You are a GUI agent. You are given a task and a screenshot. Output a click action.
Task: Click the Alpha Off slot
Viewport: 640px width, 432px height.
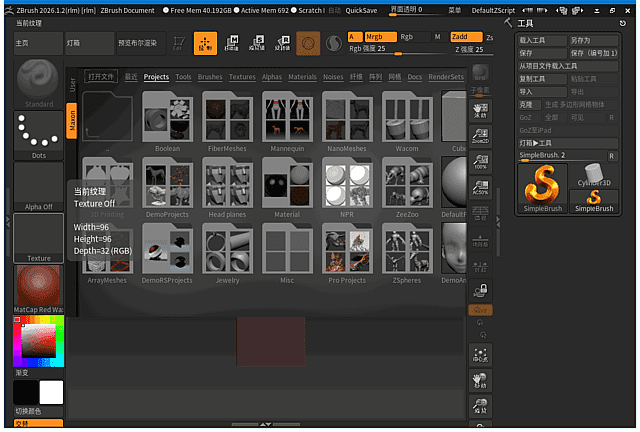pyautogui.click(x=38, y=186)
